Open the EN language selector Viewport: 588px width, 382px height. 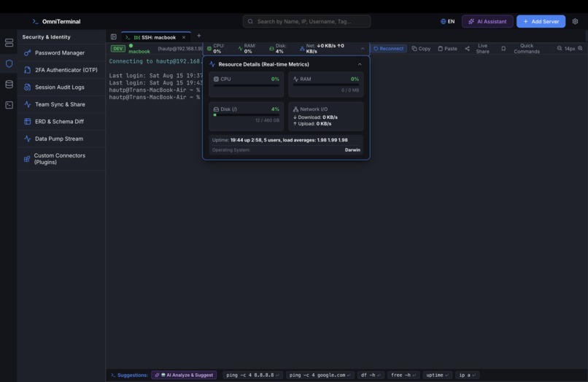point(447,21)
